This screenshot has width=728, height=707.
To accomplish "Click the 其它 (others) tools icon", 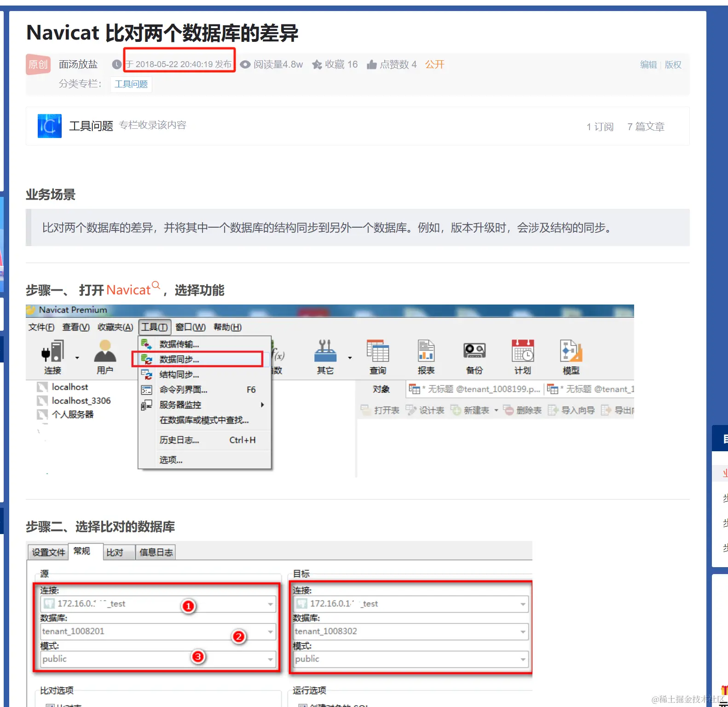I will (325, 351).
